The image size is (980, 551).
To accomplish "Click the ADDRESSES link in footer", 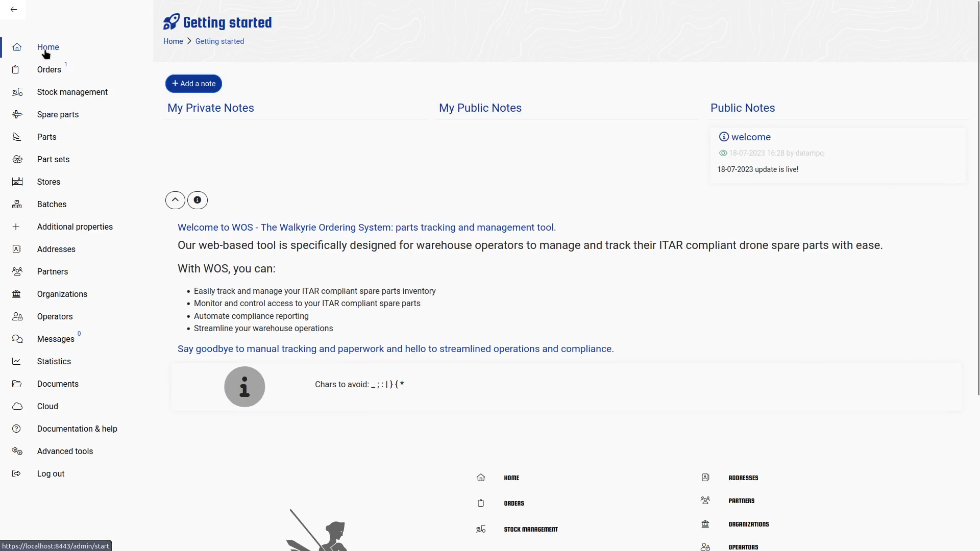I will click(x=743, y=478).
